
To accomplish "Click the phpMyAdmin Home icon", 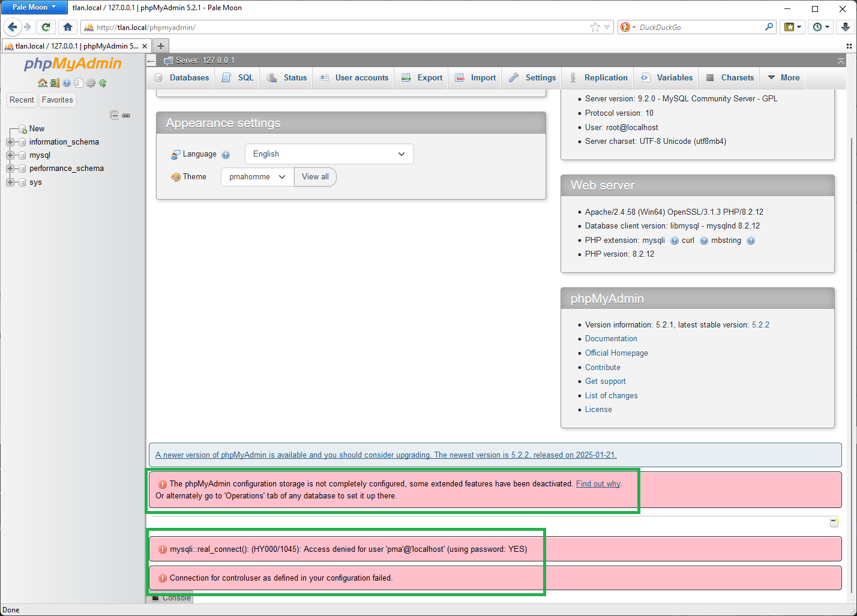I will (43, 83).
